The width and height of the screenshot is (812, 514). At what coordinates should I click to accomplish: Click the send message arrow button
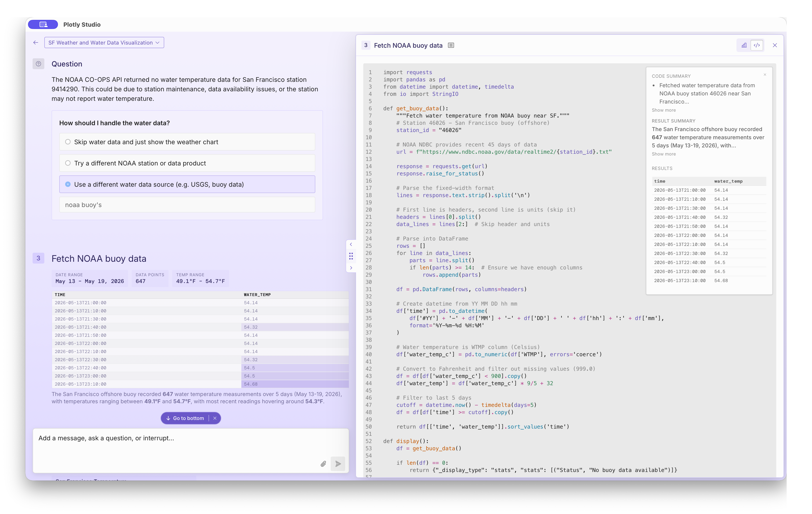(x=338, y=464)
